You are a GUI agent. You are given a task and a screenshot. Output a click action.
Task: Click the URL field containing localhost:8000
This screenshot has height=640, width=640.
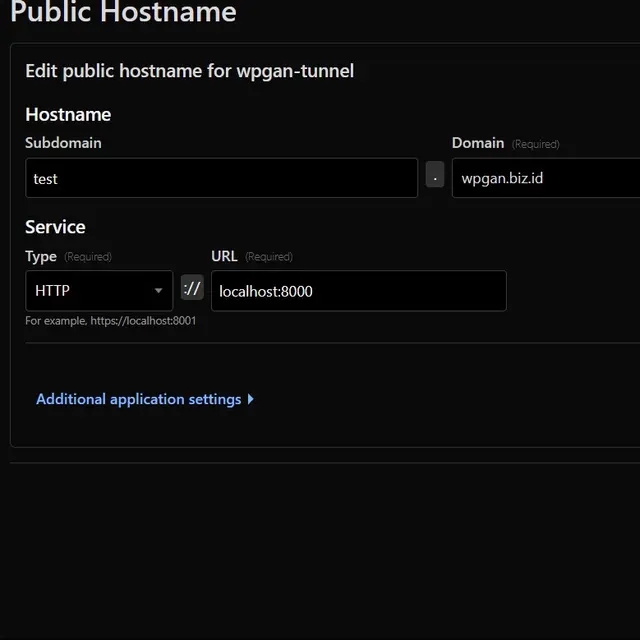pos(358,291)
